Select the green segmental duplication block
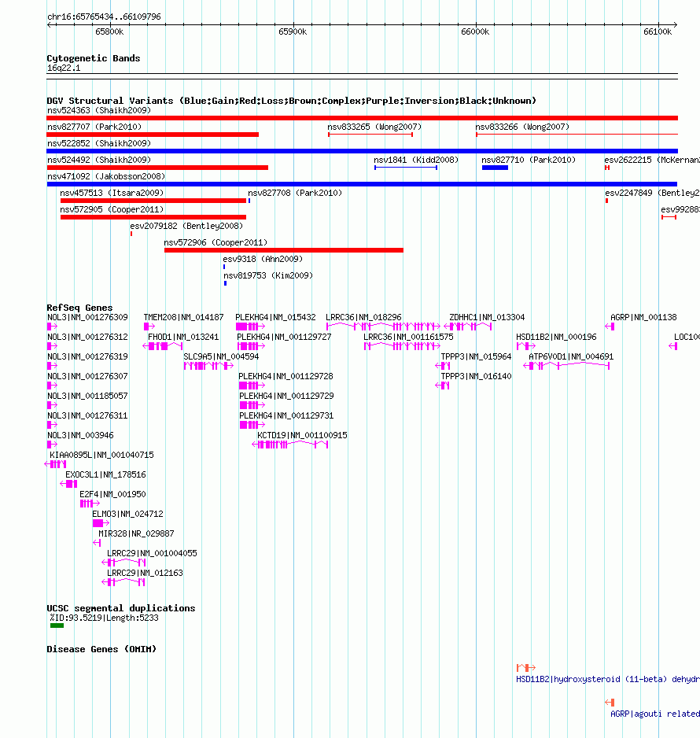Screen dimensions: 700x738 57,625
